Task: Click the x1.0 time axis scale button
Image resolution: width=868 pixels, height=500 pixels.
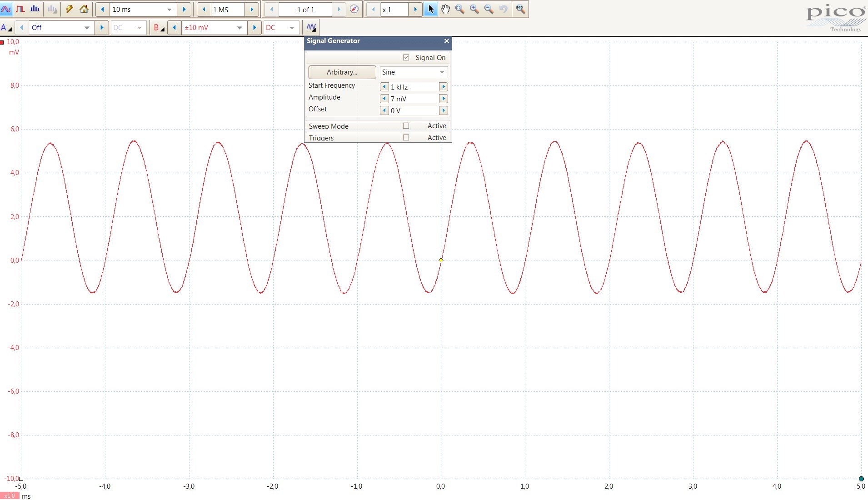Action: 10,496
